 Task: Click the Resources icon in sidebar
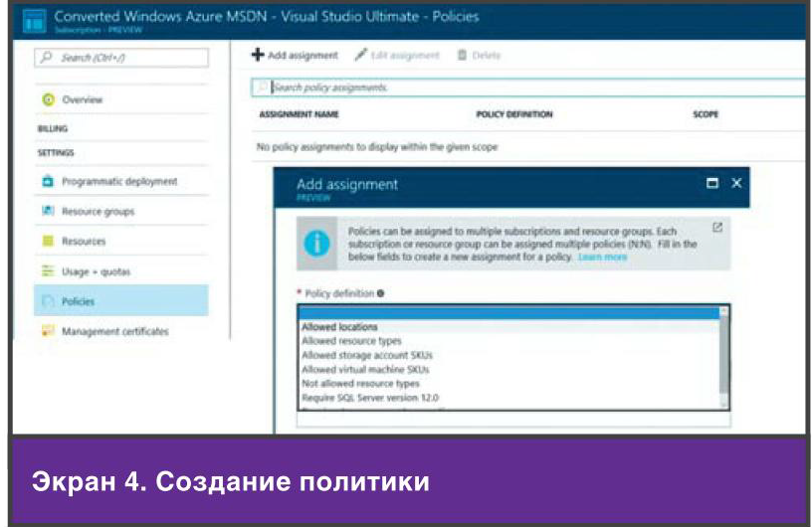tap(48, 241)
